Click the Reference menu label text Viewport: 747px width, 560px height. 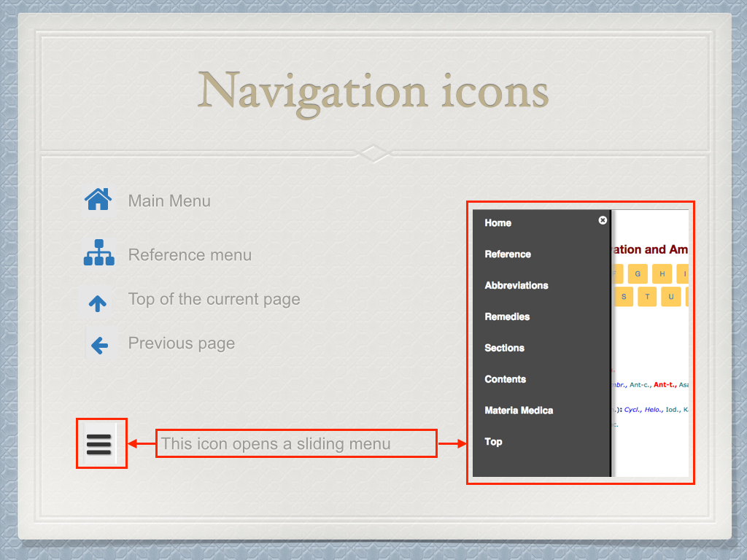point(190,254)
